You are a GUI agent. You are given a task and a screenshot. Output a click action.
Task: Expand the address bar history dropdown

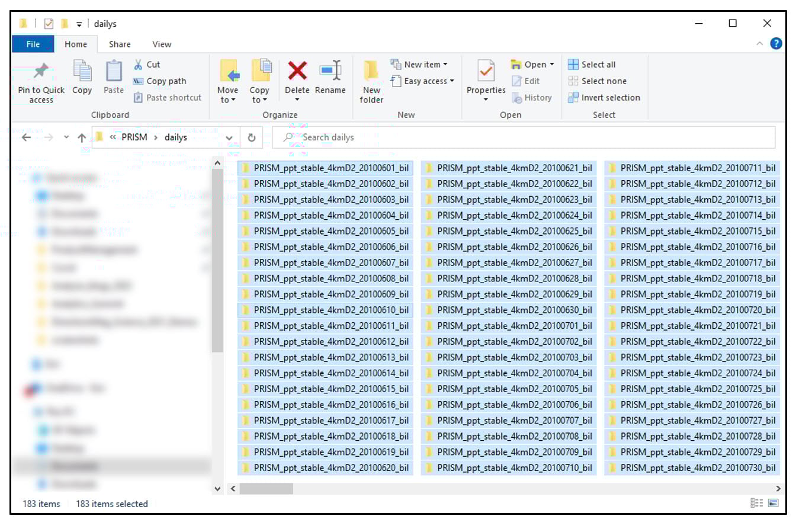[229, 137]
